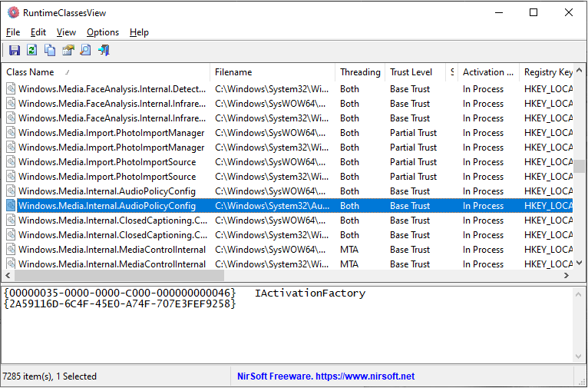The image size is (588, 388).
Task: Click HKEY_LOCA cell in the highlighted AudioPolicyConfig row
Action: [x=549, y=206]
